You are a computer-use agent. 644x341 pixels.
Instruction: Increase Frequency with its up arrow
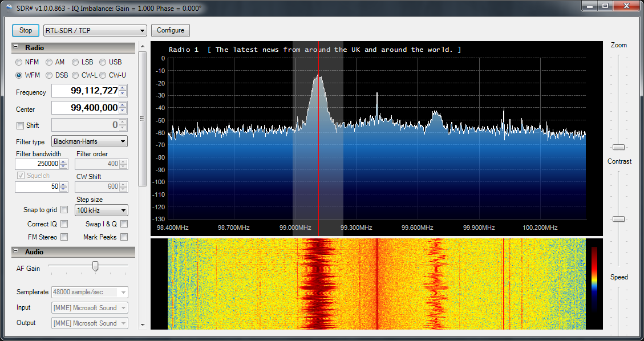point(123,87)
